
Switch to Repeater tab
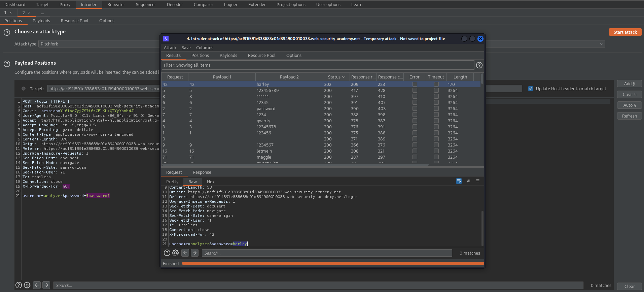click(x=116, y=4)
